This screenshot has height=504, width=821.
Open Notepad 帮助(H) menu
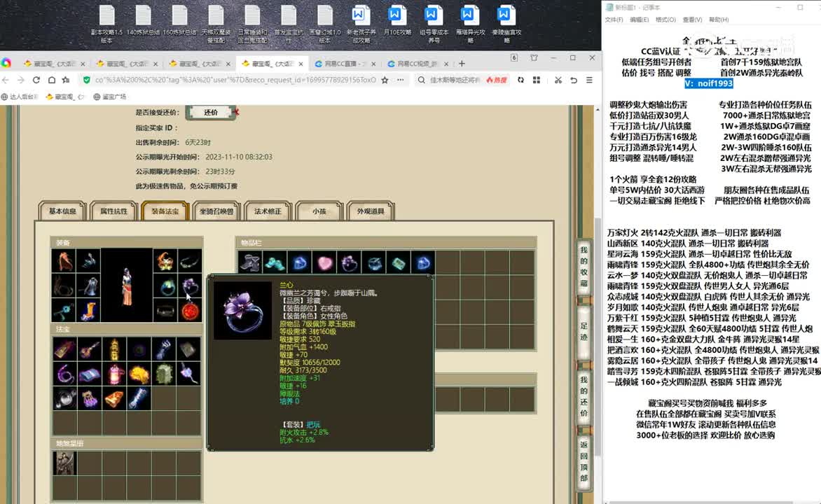click(719, 20)
